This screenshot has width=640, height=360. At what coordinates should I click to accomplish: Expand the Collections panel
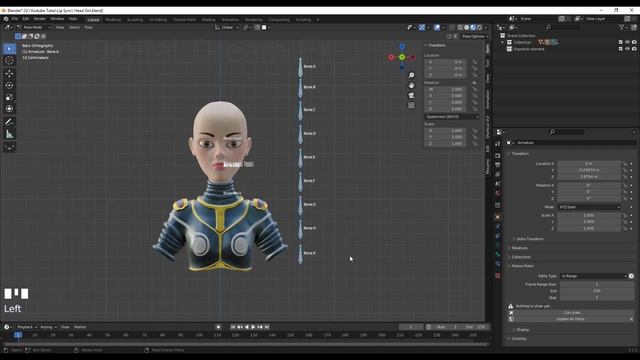(520, 257)
